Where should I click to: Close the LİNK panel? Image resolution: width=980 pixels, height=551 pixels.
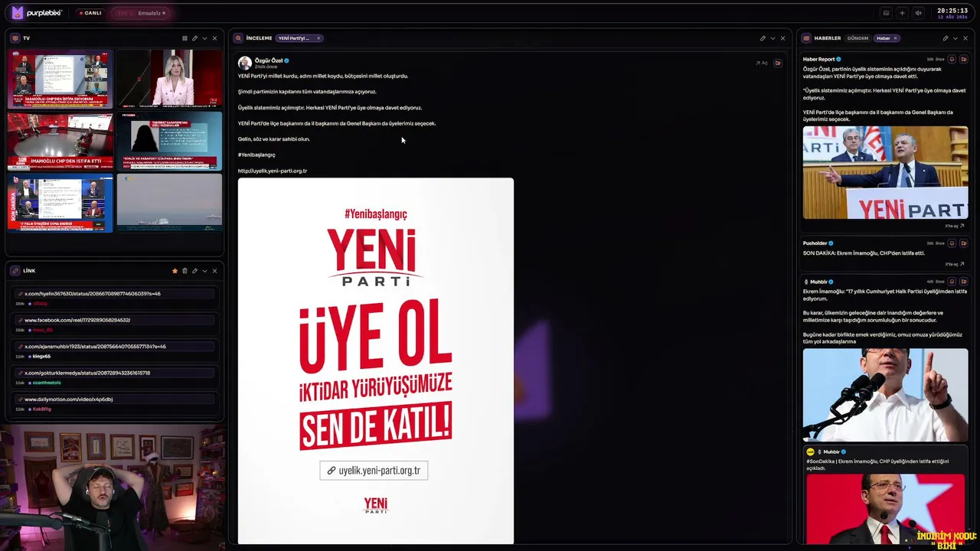point(214,271)
